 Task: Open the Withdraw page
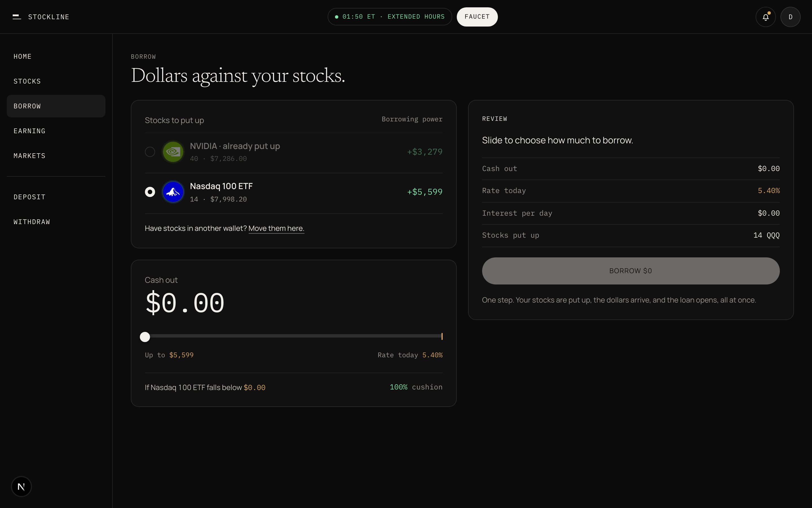click(56, 222)
